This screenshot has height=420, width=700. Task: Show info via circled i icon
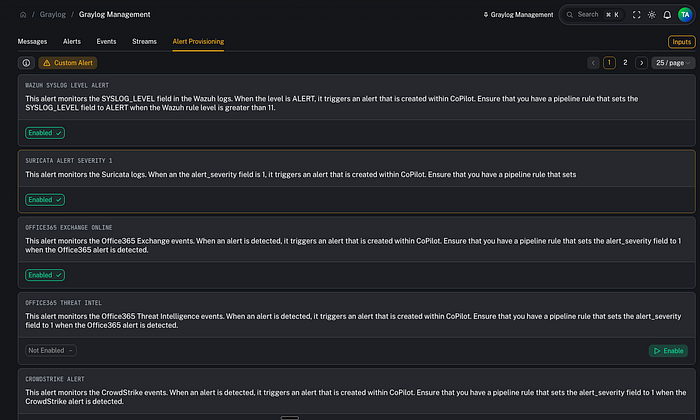[26, 63]
